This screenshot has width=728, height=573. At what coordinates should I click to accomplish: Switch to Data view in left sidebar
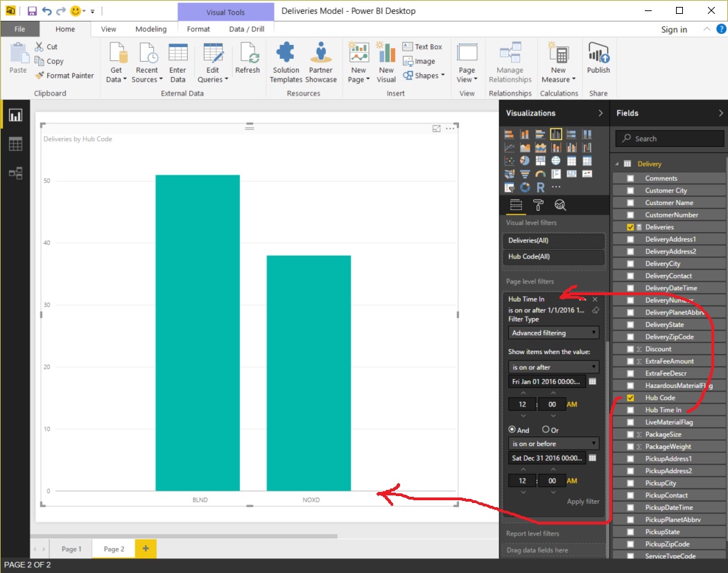click(x=15, y=144)
